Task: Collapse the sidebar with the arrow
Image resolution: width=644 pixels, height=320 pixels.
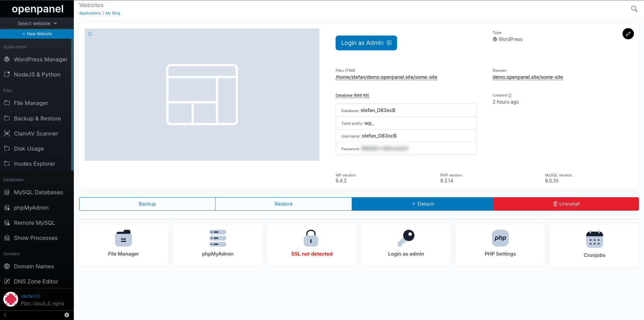Action: click(5, 315)
